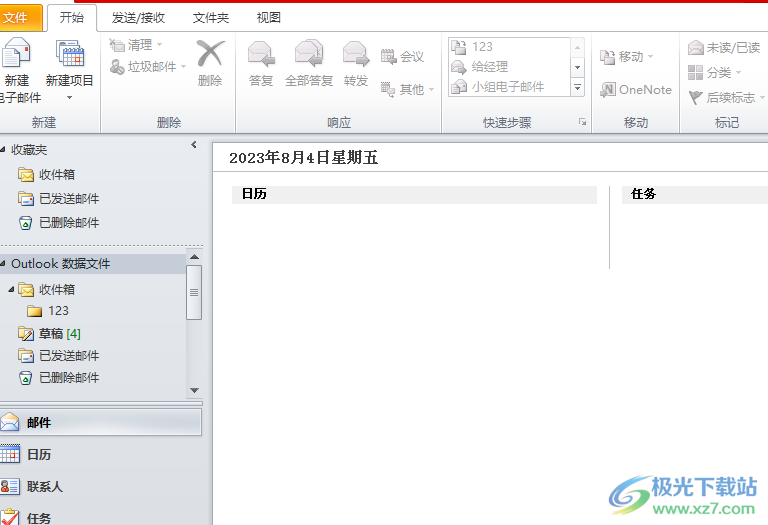Click the New Email (新建电子邮件) icon
Viewport: 768px width, 525px height.
(16, 52)
